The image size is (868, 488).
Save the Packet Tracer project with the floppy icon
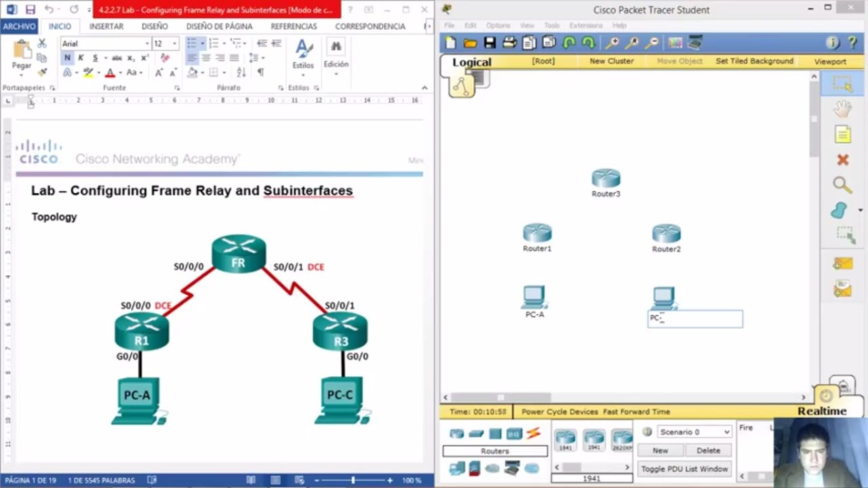click(x=490, y=43)
